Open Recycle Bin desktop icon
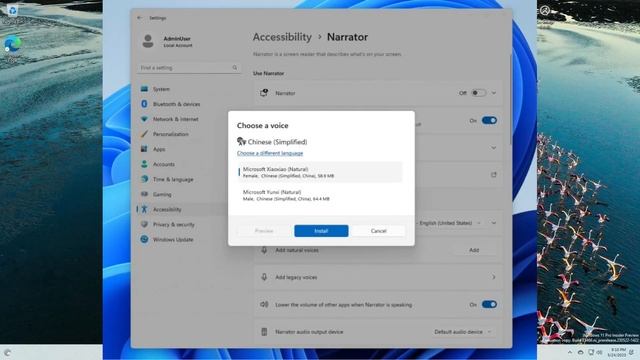Screen dimensions: 640x360 coord(12,10)
